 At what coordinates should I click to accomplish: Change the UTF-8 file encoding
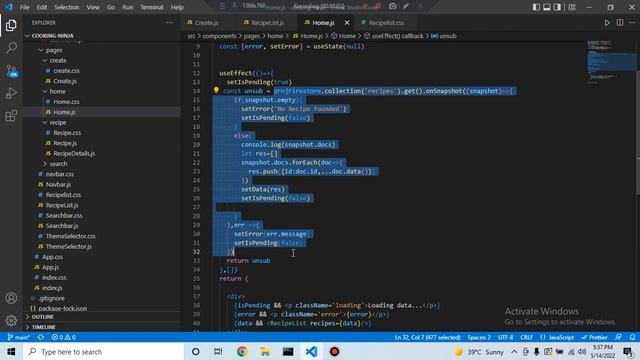click(505, 337)
